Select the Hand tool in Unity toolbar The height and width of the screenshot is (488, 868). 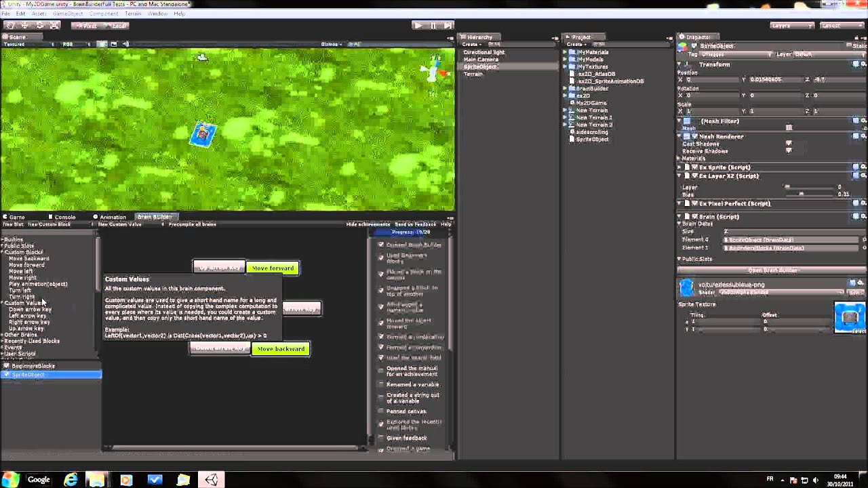click(10, 25)
